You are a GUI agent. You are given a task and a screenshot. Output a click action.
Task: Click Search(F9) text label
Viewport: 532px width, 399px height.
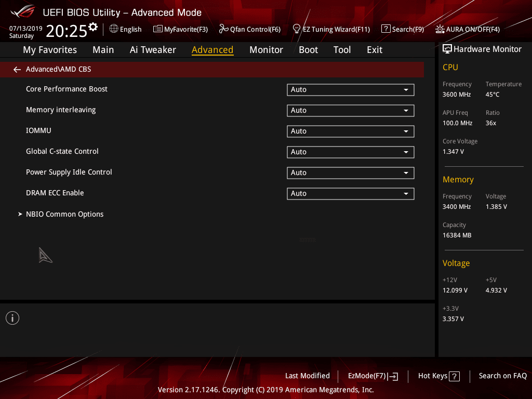pyautogui.click(x=408, y=30)
